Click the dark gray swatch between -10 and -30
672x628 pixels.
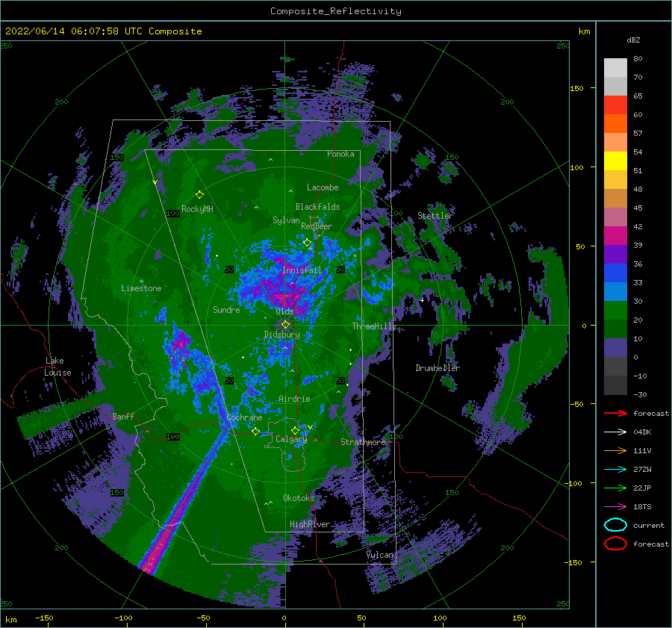(x=615, y=385)
